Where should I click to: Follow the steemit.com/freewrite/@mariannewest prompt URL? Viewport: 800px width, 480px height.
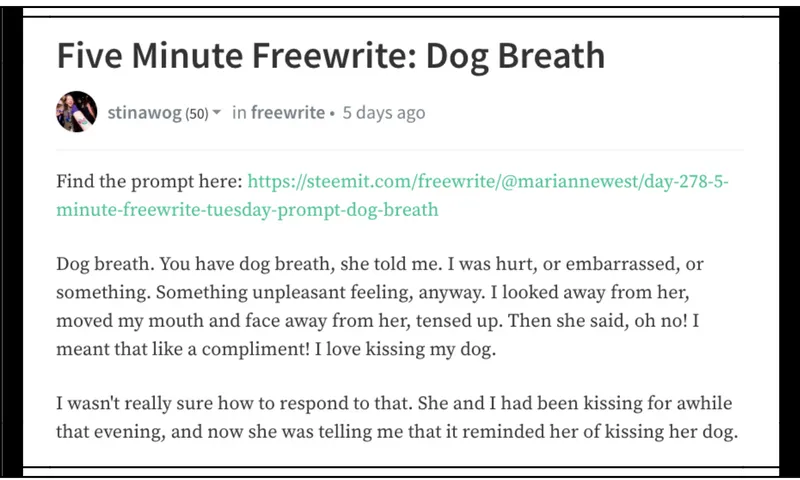pyautogui.click(x=488, y=181)
